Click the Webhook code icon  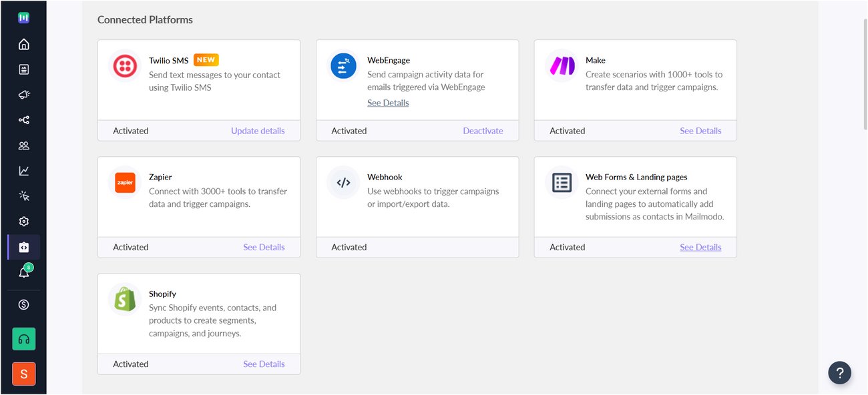click(x=343, y=182)
